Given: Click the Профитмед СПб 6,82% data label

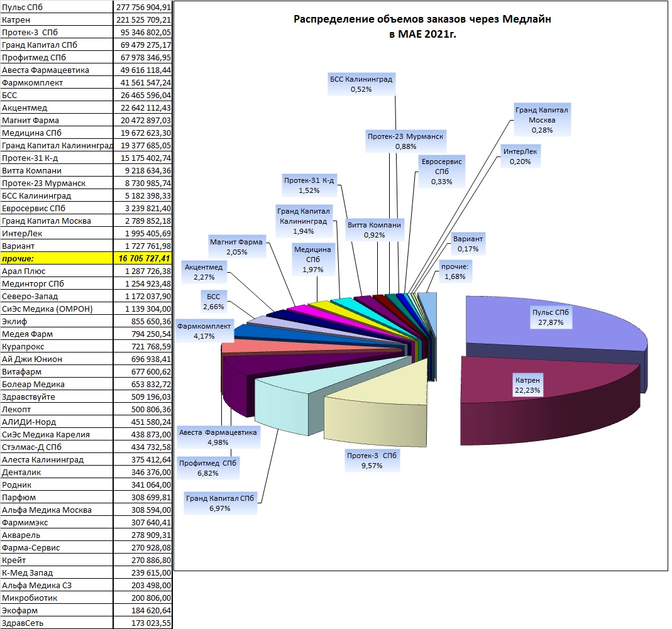Looking at the screenshot, I should point(208,468).
